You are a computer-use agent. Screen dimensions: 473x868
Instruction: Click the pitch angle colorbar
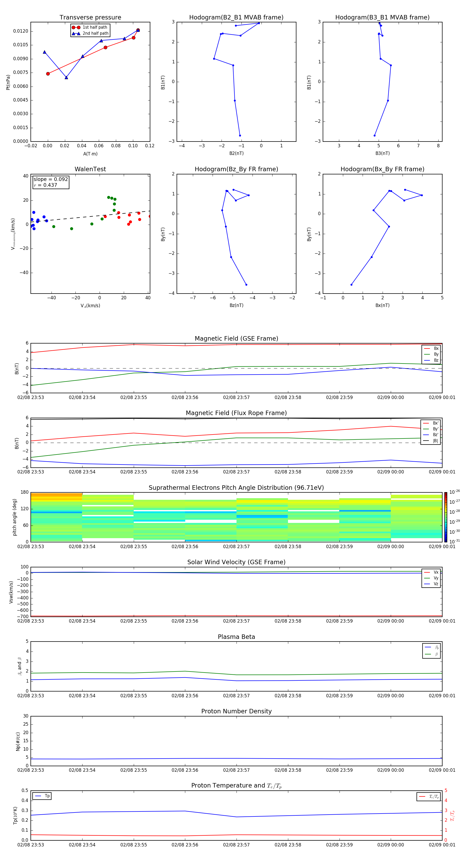pyautogui.click(x=446, y=517)
